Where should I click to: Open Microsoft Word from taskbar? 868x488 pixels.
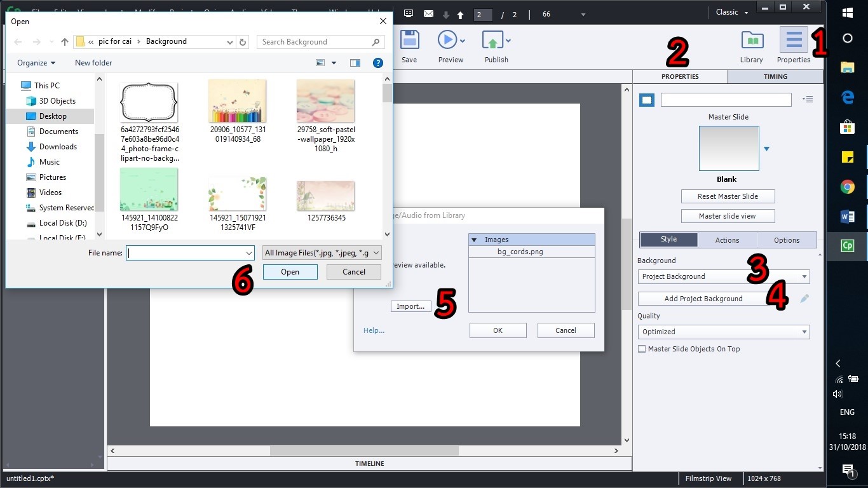847,217
